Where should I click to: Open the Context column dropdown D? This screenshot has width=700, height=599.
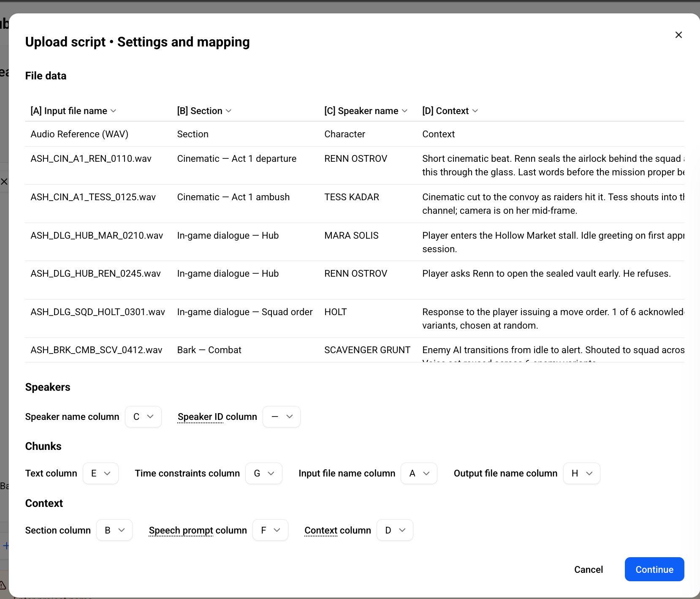pos(395,530)
